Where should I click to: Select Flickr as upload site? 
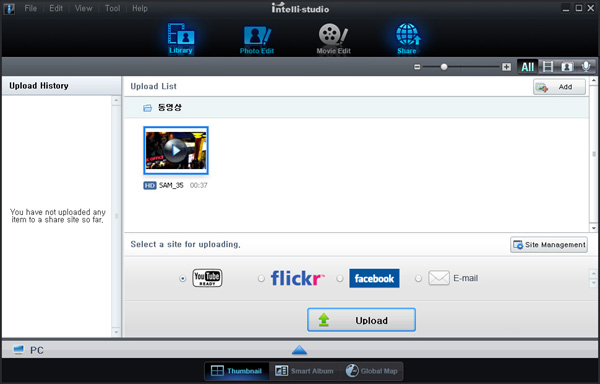click(261, 278)
